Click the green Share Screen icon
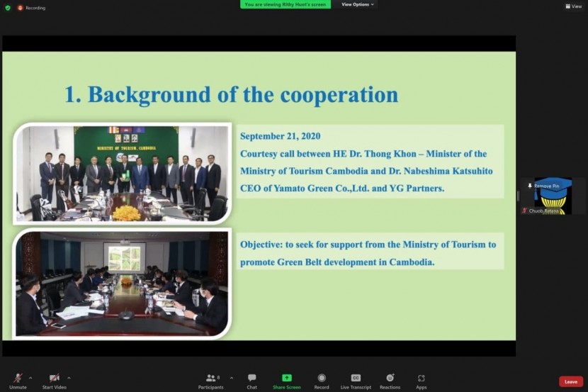 287,379
